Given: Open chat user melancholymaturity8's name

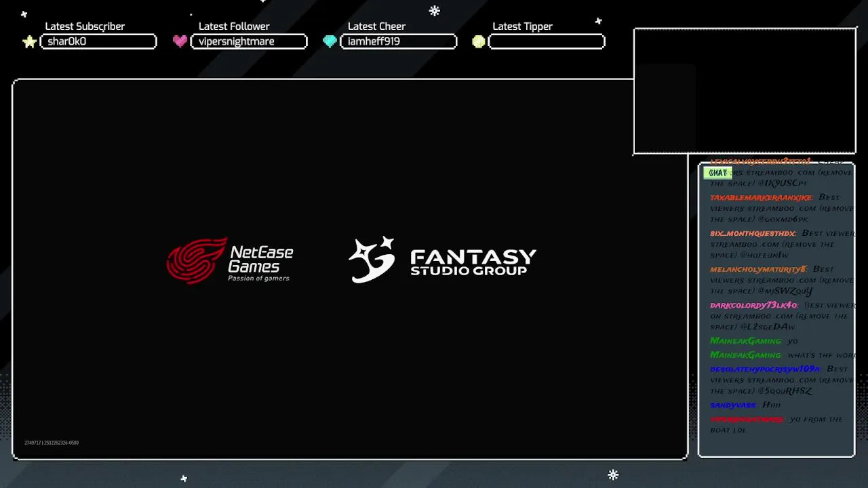Looking at the screenshot, I should click(x=758, y=270).
